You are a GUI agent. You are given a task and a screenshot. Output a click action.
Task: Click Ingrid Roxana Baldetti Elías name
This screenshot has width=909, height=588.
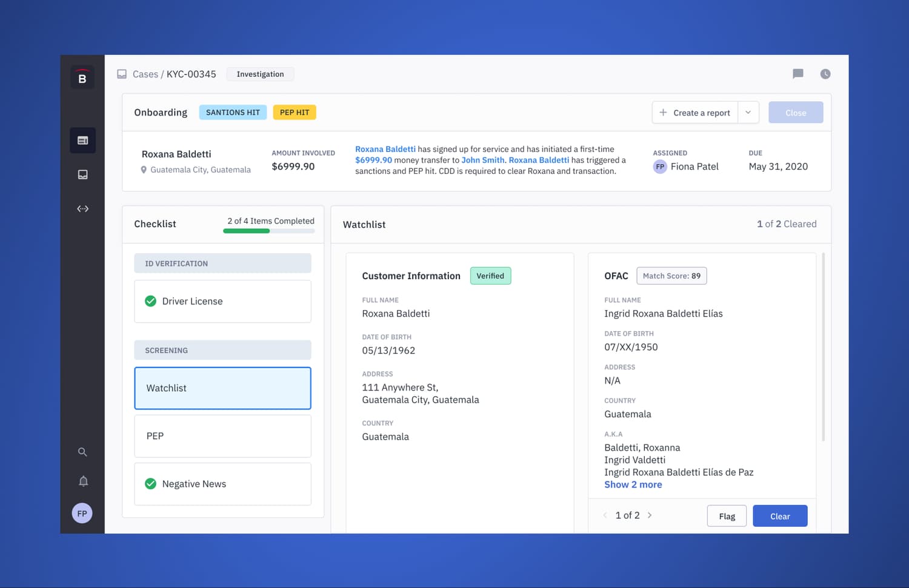pyautogui.click(x=664, y=314)
